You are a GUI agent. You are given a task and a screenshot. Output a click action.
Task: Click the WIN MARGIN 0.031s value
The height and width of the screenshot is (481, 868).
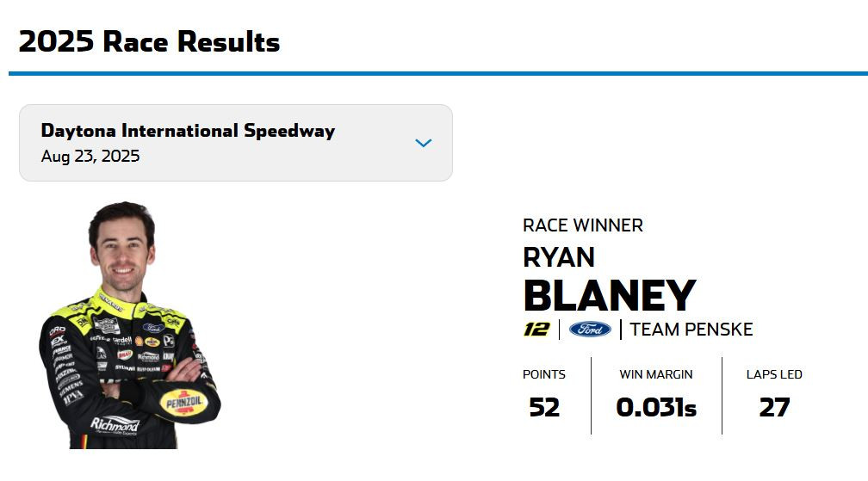click(x=656, y=408)
